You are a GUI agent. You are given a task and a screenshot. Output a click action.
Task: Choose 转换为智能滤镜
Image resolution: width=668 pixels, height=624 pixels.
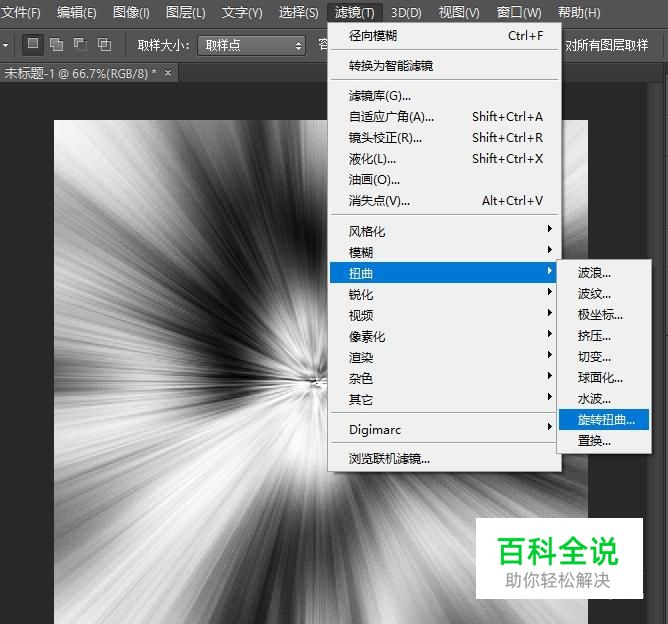444,66
